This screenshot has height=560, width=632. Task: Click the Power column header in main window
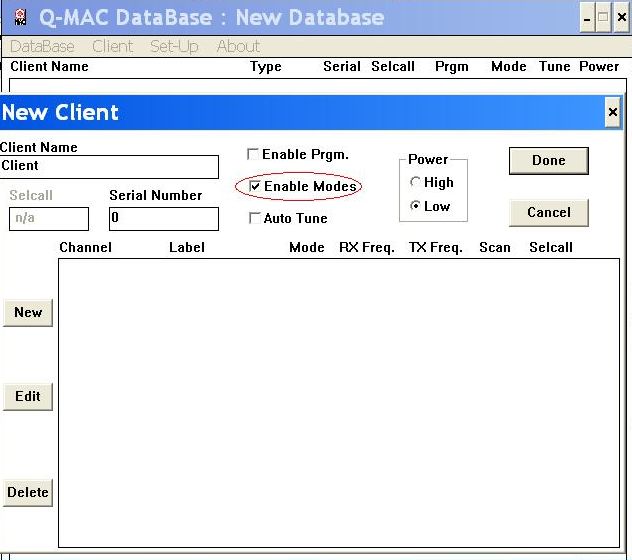tap(599, 66)
